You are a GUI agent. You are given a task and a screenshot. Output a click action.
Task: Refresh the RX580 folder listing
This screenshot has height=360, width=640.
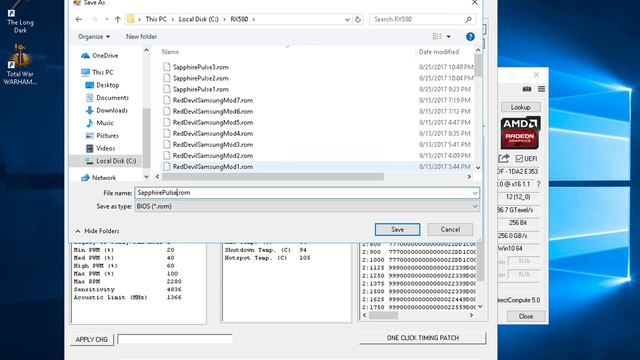tap(358, 19)
